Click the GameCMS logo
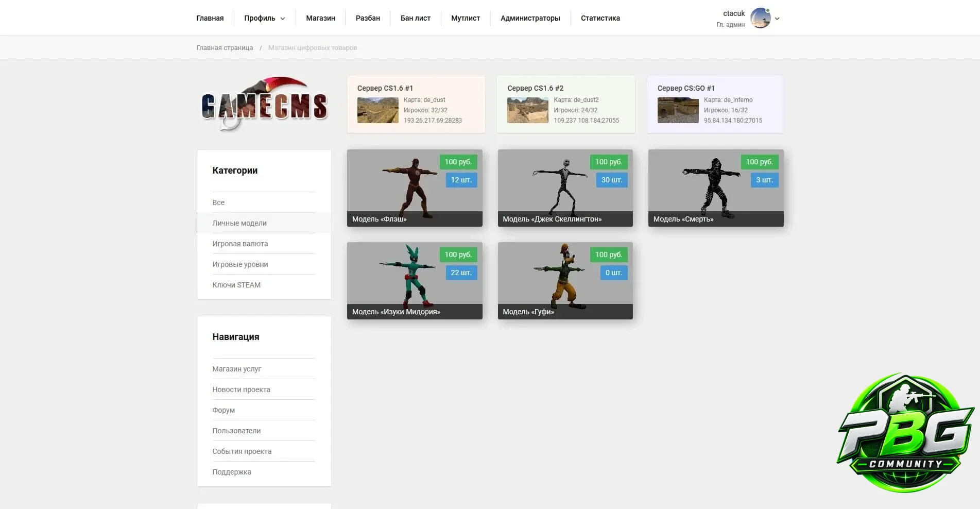The image size is (980, 509). (x=264, y=105)
